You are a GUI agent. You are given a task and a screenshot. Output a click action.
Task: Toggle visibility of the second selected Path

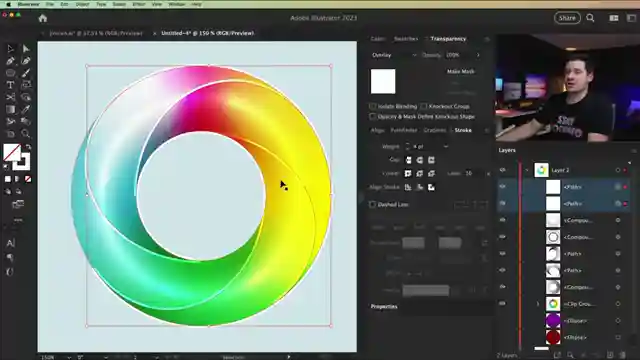pos(502,203)
